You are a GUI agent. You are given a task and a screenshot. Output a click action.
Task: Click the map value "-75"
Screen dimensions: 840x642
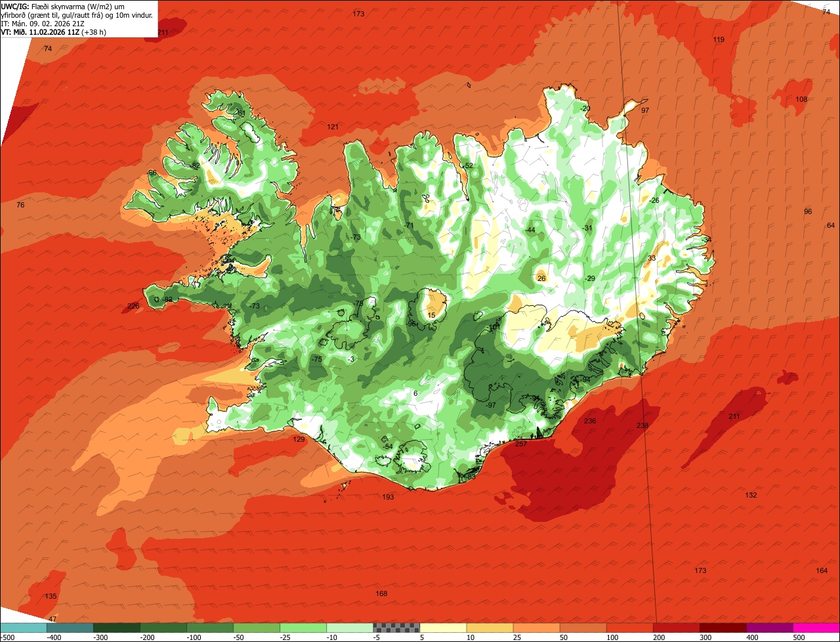tap(316, 360)
